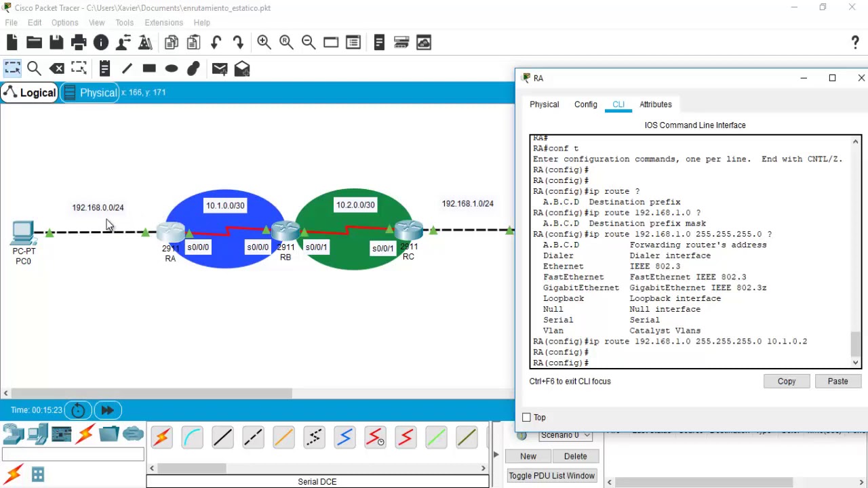The width and height of the screenshot is (868, 488).
Task: Pick the Draw Rectangle tool
Action: click(x=149, y=68)
